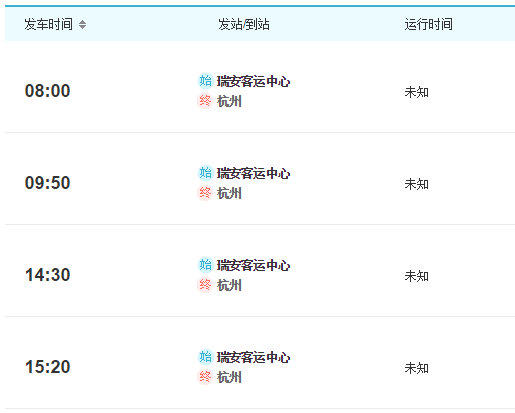Click the blue 始 icon in 09:50 row
The width and height of the screenshot is (515, 413).
pos(205,173)
